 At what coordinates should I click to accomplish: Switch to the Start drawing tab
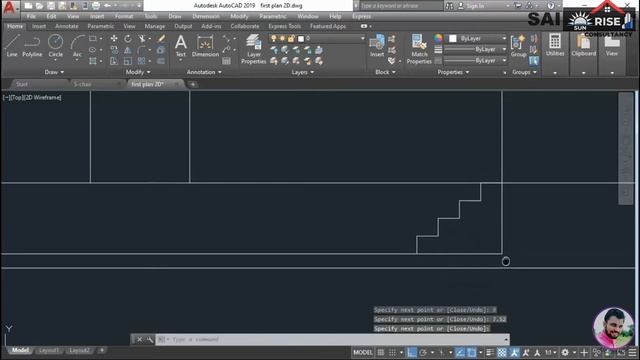coord(22,84)
